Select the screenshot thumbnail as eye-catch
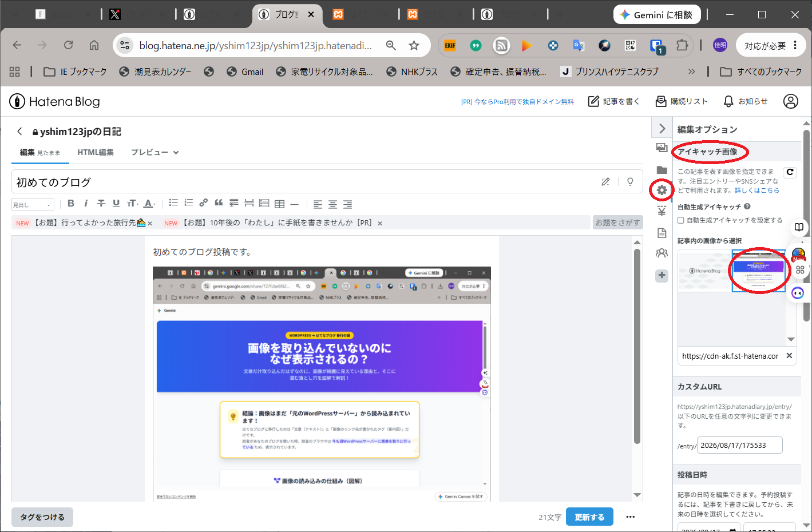This screenshot has height=532, width=812. tap(759, 271)
